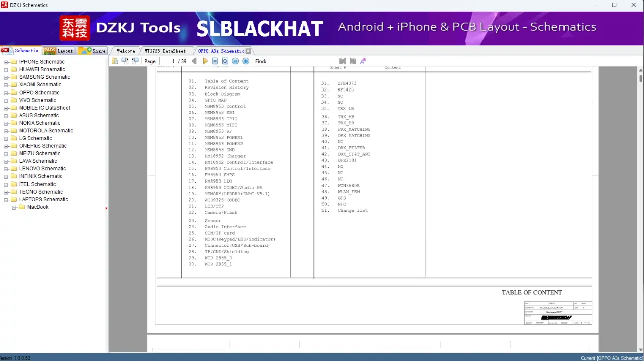
Task: Select MEIZU Schematic tree item
Action: click(x=40, y=153)
